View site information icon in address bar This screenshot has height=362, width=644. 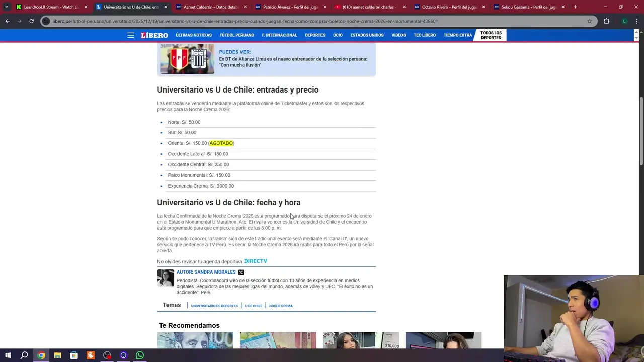[x=46, y=21]
